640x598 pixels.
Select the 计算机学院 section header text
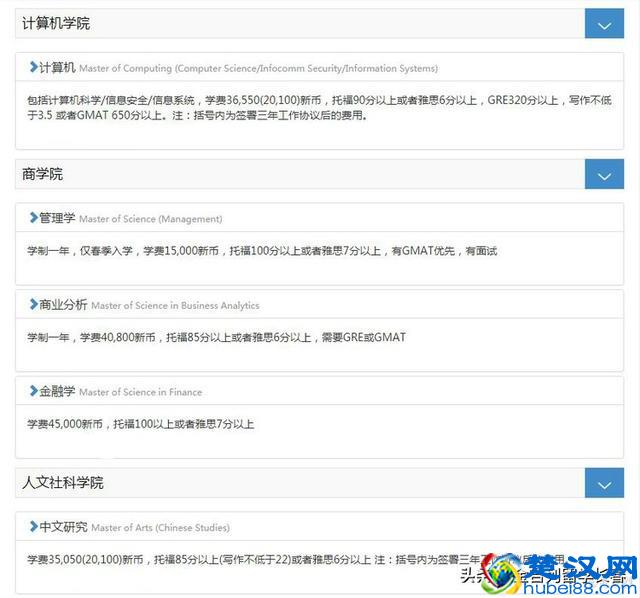coord(56,23)
